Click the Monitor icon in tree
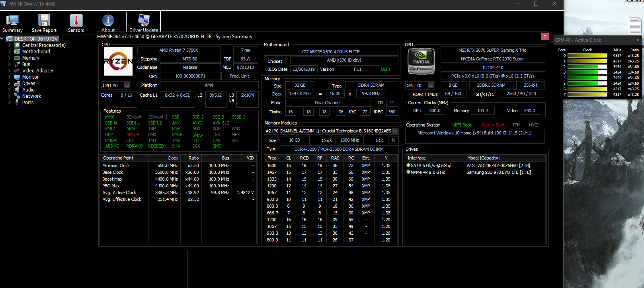Screen dimensions: 644x288 coord(17,77)
